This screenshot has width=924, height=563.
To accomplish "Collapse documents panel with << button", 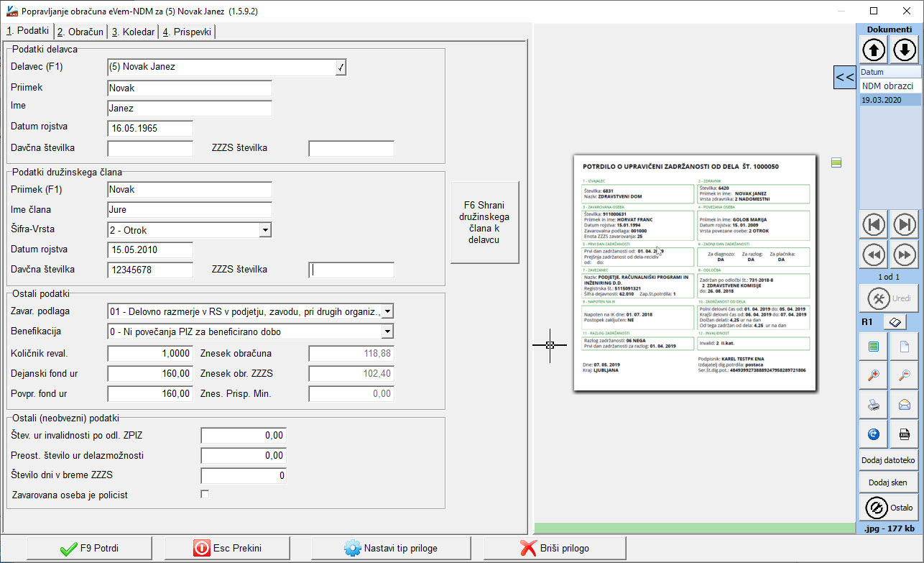I will coord(844,77).
